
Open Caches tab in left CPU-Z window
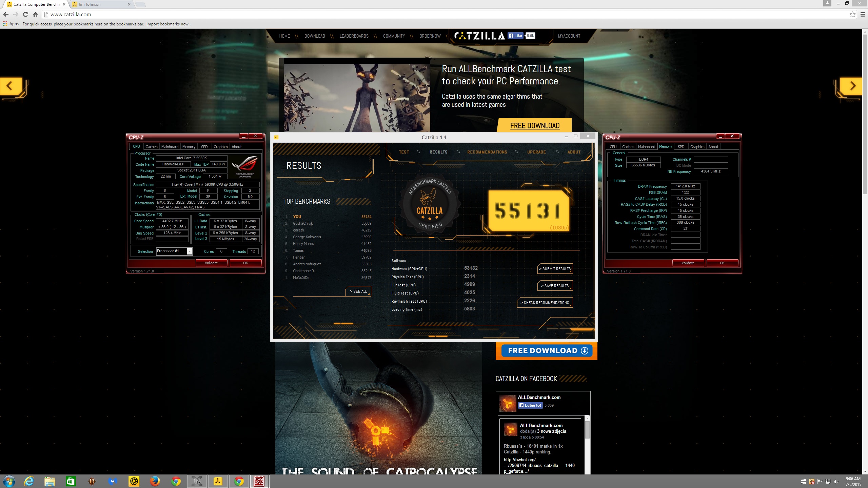151,147
